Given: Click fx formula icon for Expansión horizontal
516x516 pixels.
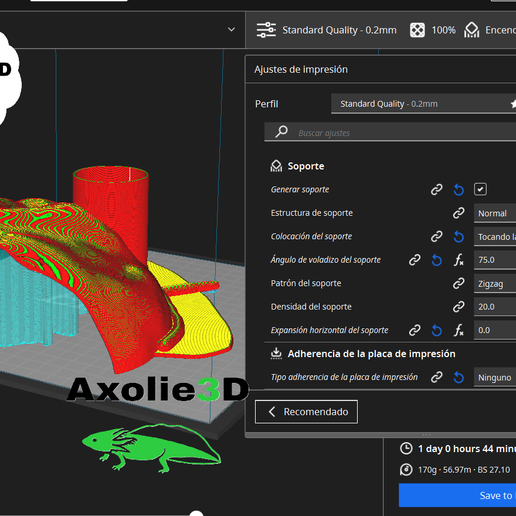Looking at the screenshot, I should (459, 330).
